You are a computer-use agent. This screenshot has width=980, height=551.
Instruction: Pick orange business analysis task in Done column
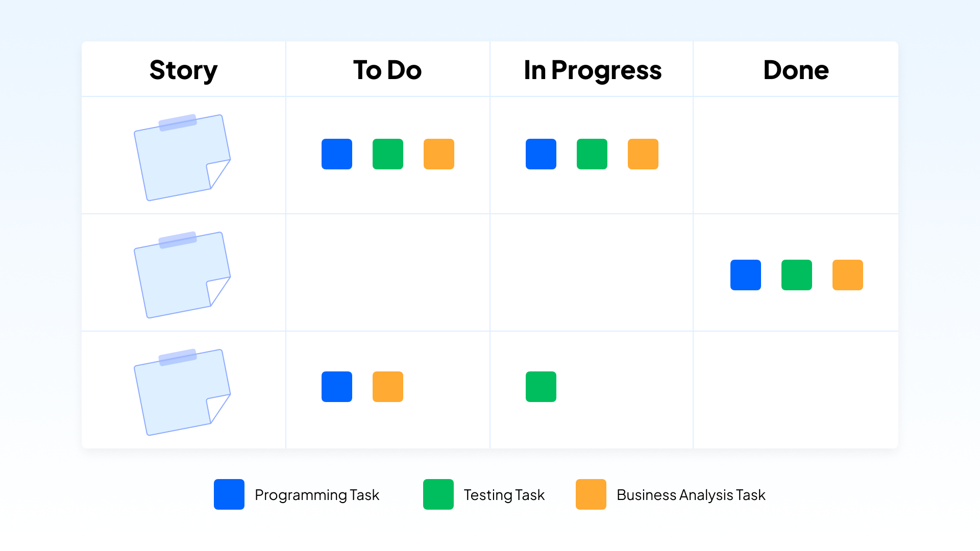coord(848,275)
